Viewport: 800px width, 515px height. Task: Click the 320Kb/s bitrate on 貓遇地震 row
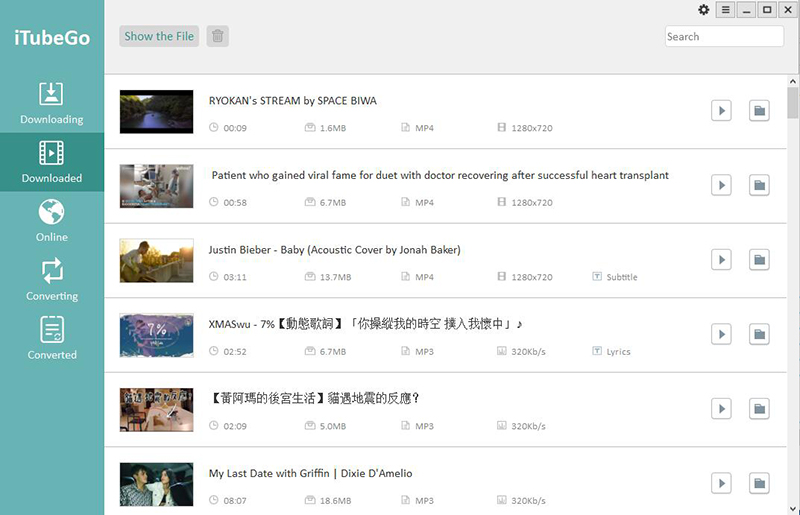click(521, 426)
